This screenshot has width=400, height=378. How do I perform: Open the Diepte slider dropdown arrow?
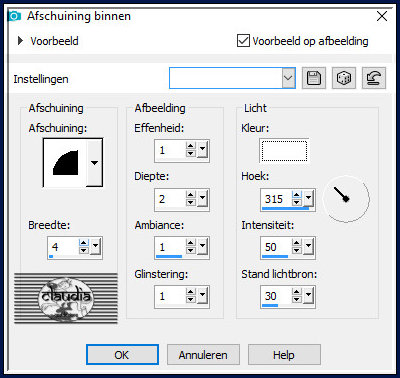202,199
